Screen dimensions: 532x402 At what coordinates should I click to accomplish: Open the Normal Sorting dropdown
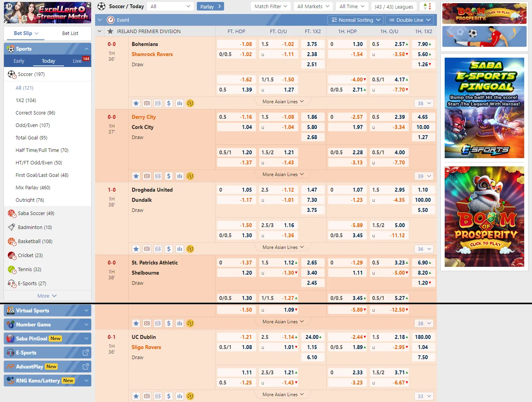(x=355, y=20)
